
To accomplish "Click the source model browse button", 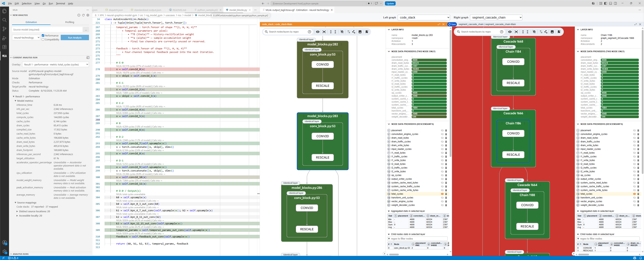I will click(x=86, y=30).
